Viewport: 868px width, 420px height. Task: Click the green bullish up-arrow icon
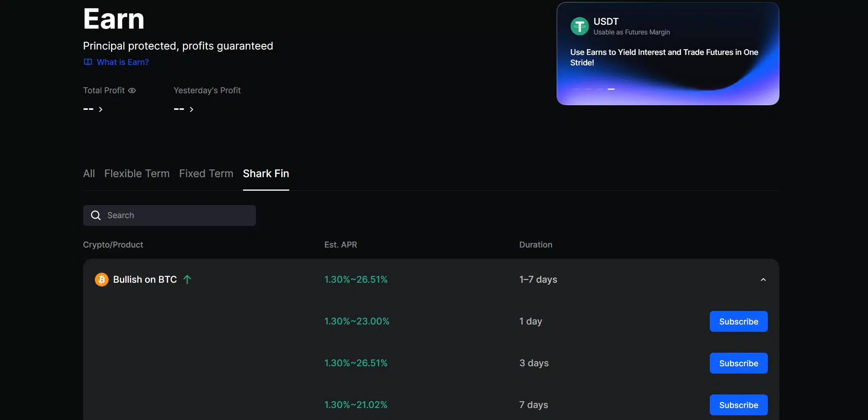coord(187,280)
